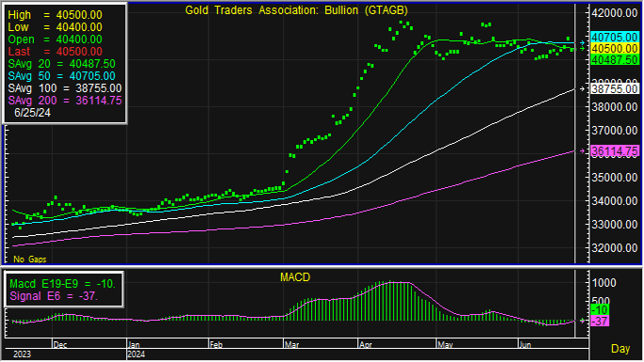Screen dimensions: 644x362
Task: Click the chart title Gold Traders Association: Bullion (GTAGB)
Action: tap(296, 10)
